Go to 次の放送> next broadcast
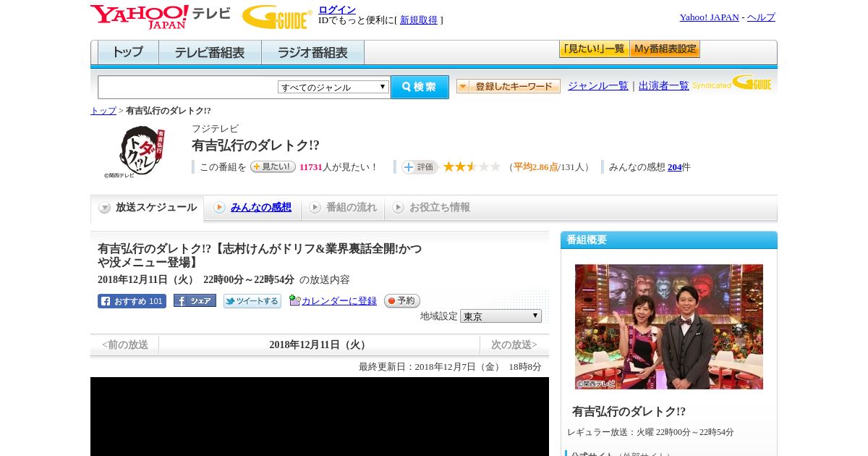This screenshot has width=868, height=456. click(514, 345)
